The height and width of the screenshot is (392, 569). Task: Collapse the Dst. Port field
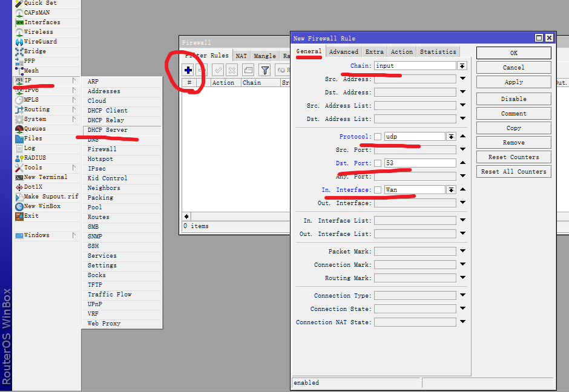point(462,163)
